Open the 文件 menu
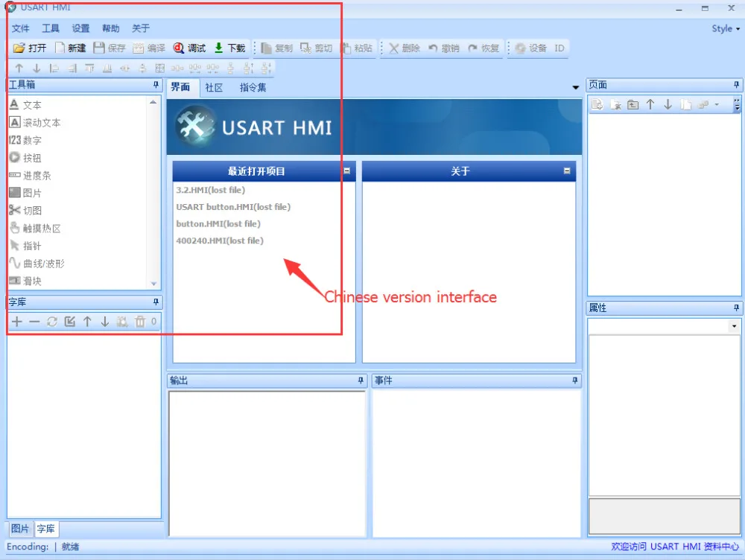 20,28
